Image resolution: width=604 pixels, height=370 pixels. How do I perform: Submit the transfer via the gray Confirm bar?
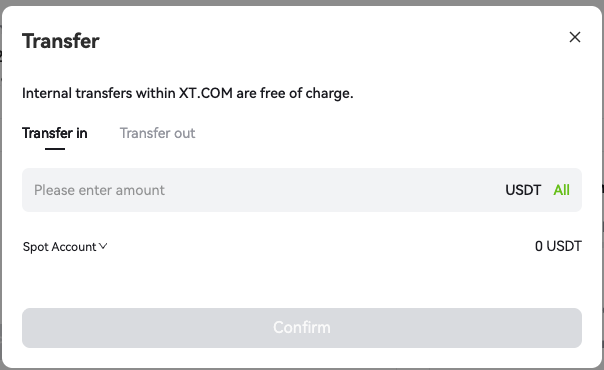(302, 328)
